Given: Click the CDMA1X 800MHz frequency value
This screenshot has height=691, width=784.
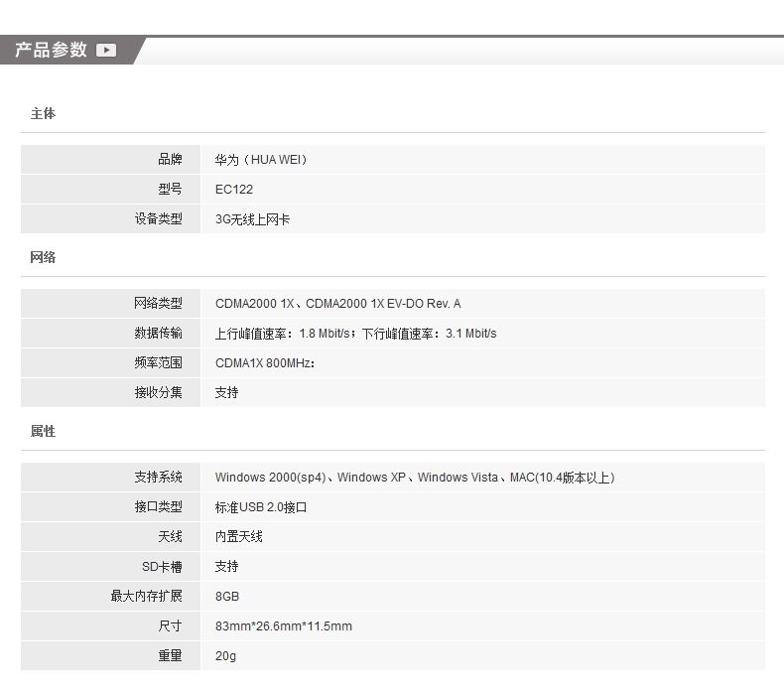Looking at the screenshot, I should click(x=265, y=363).
